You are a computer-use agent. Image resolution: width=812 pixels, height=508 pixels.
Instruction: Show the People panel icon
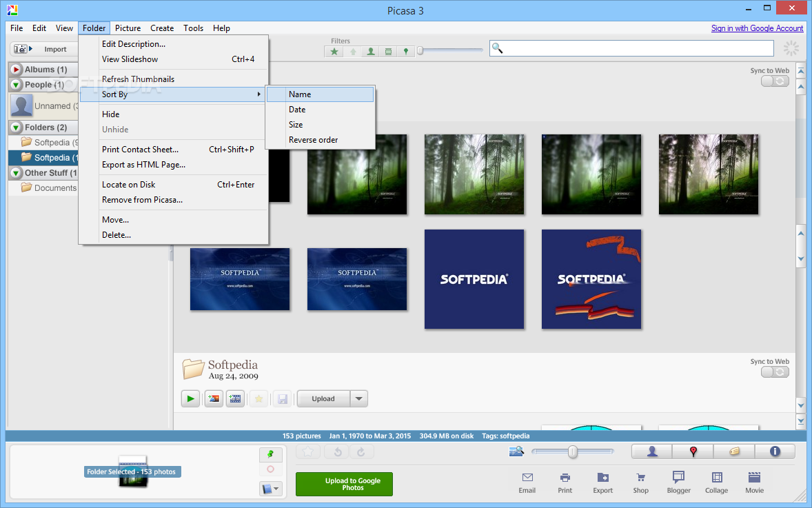pyautogui.click(x=652, y=451)
